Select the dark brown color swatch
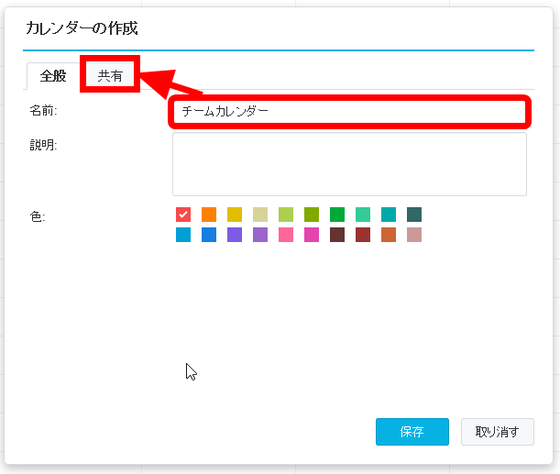This screenshot has height=474, width=560. 337,235
